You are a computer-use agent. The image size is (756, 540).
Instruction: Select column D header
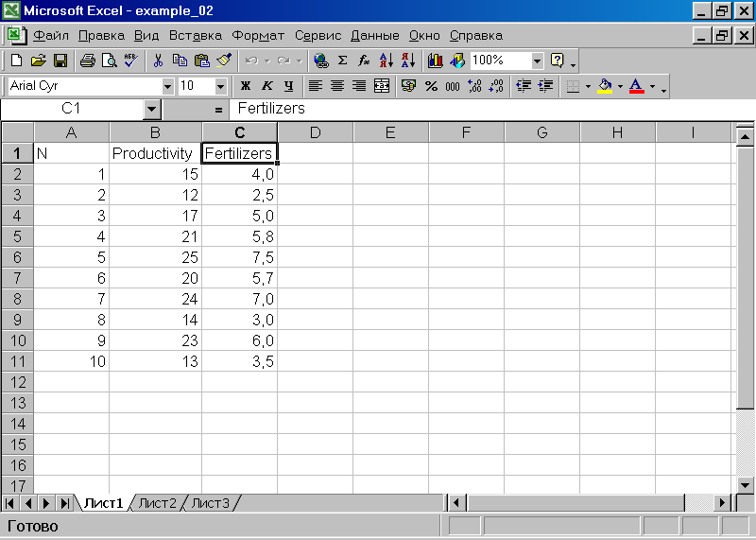tap(316, 132)
